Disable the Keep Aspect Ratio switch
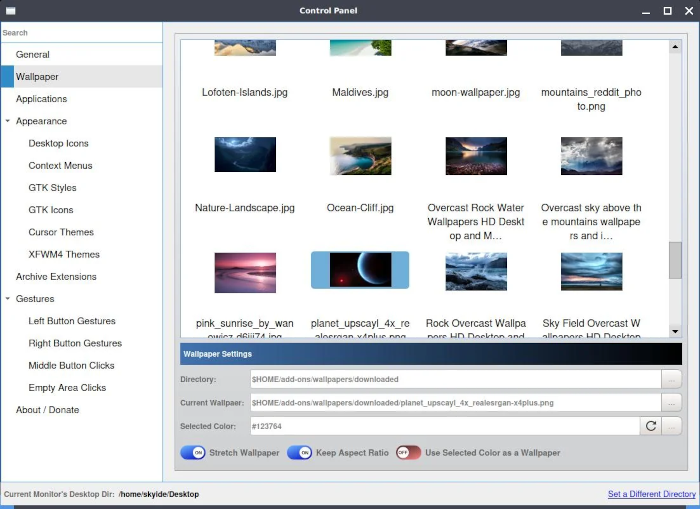700x509 pixels. point(300,453)
